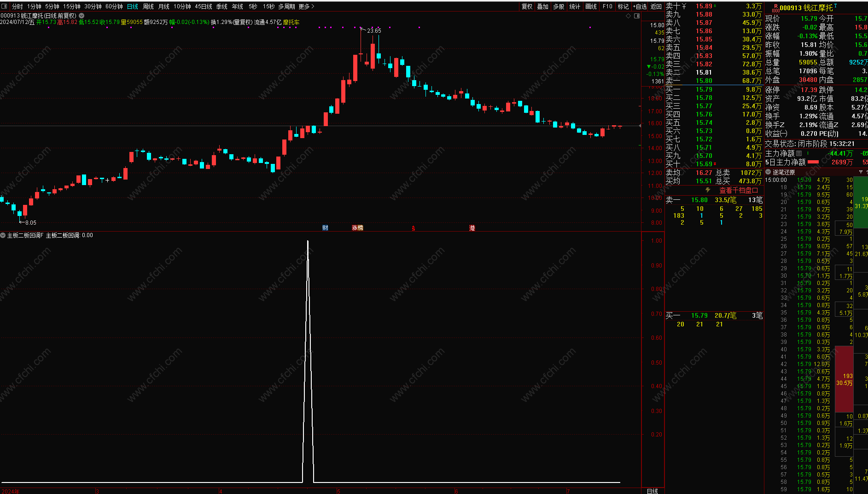The image size is (868, 494).
Task: Open the 统计 statistics button
Action: point(575,6)
